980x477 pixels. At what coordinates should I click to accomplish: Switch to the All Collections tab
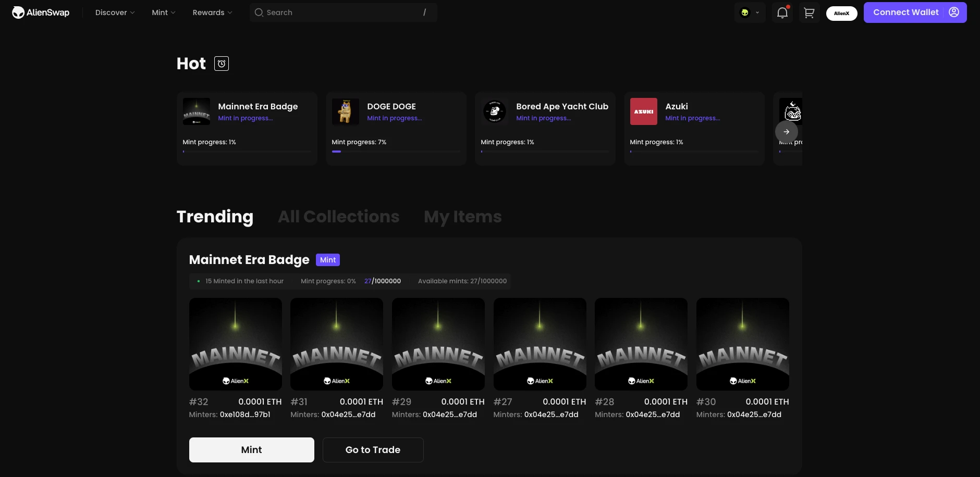(338, 217)
